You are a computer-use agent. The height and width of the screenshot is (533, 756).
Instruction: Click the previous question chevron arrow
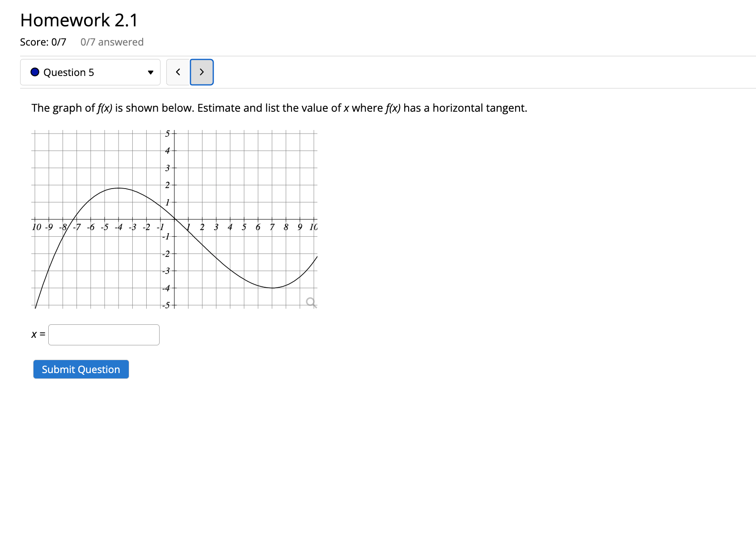pos(178,72)
